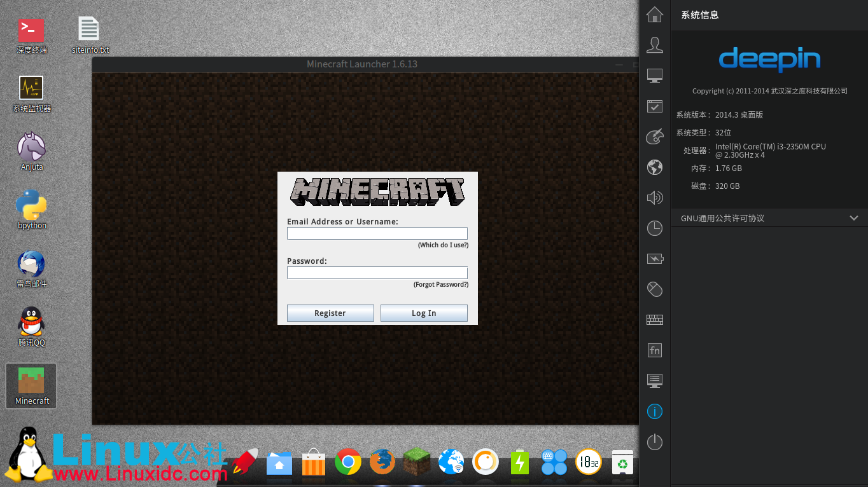Click the system type value 32位
Image resolution: width=868 pixels, height=487 pixels.
[724, 132]
